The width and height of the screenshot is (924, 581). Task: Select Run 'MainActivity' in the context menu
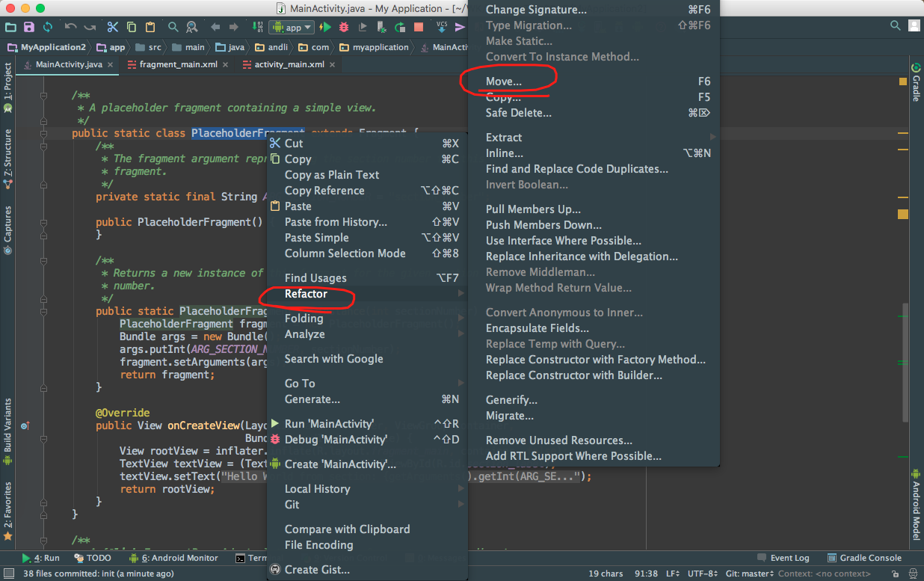(x=367, y=424)
